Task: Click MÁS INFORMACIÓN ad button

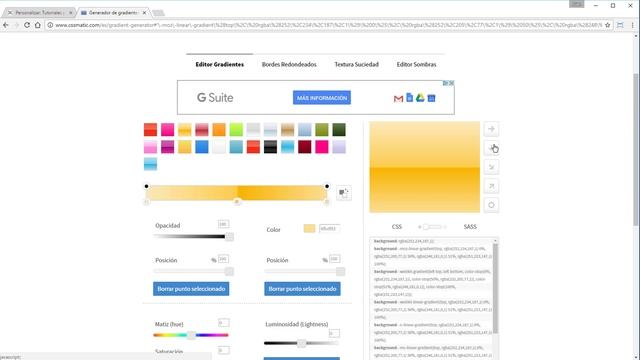Action: click(x=322, y=98)
